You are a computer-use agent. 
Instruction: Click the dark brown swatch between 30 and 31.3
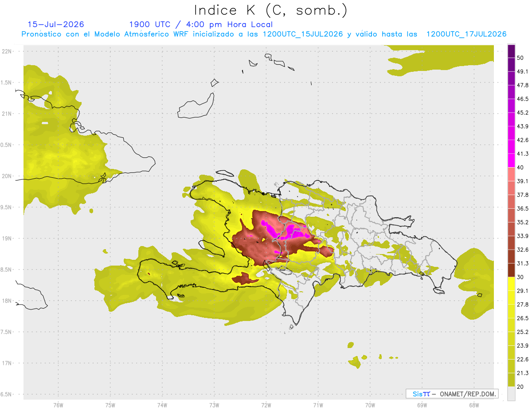pos(511,270)
